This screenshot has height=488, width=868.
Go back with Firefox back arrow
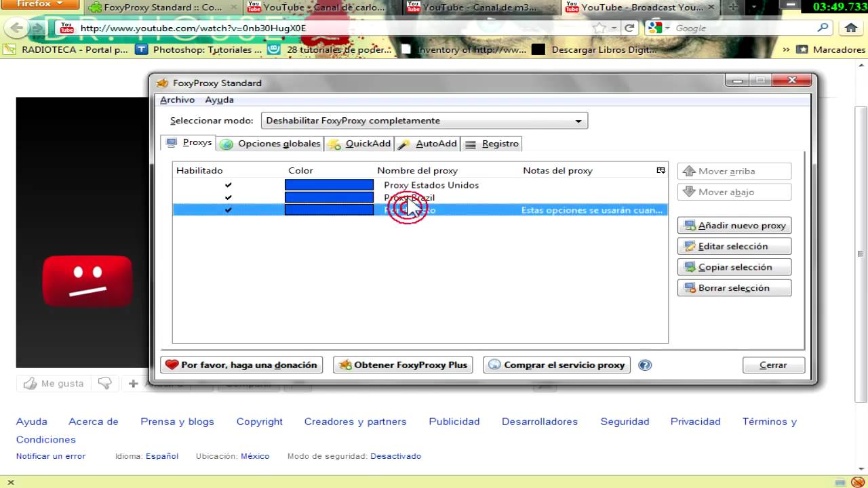[x=16, y=28]
